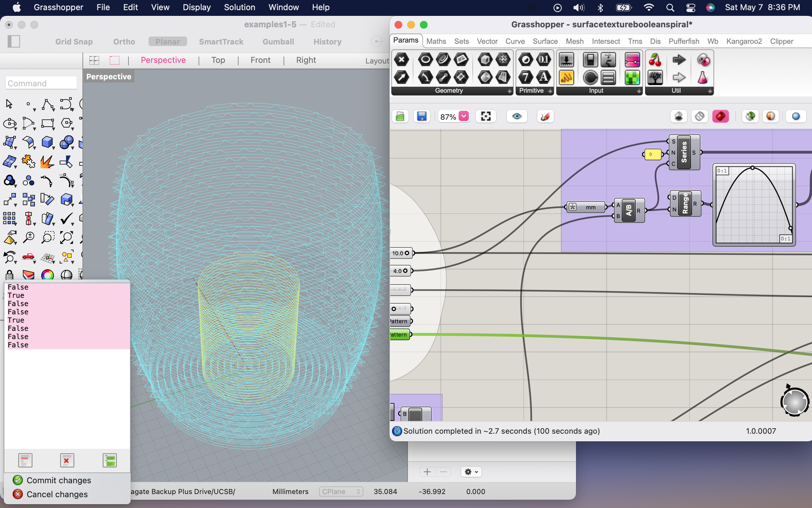This screenshot has height=508, width=812.
Task: Click the Grasshopper save file icon
Action: pos(422,117)
